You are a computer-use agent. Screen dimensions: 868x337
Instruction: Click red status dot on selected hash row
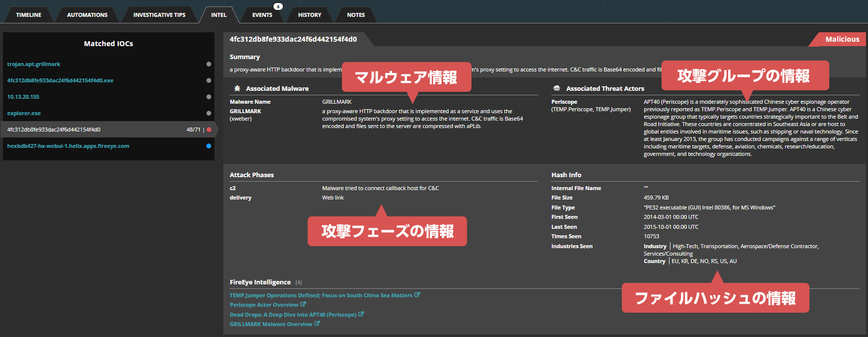(x=209, y=130)
